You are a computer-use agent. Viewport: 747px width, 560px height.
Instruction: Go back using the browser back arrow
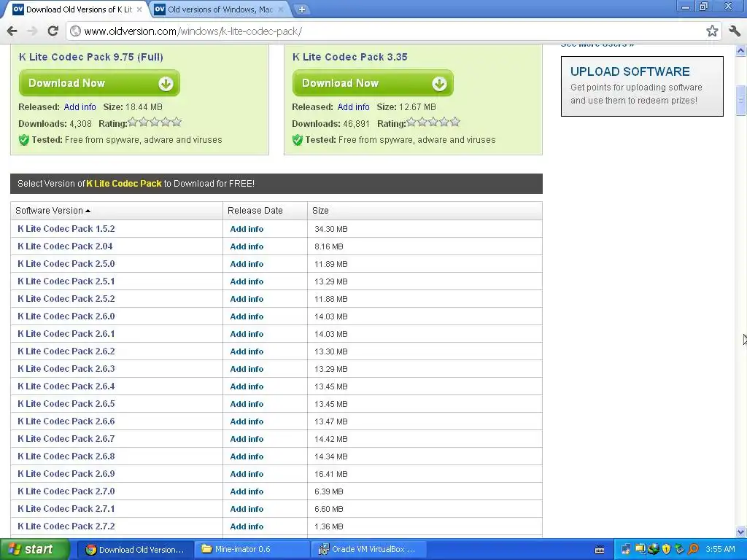(12, 31)
